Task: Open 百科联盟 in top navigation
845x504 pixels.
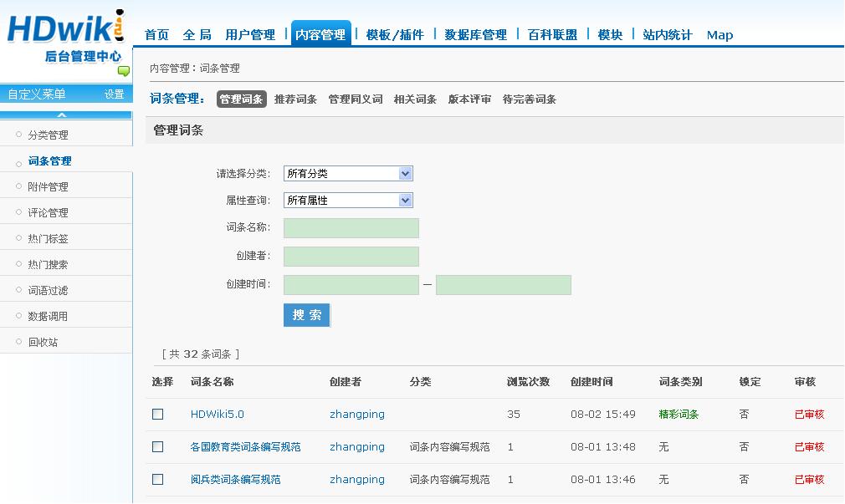Action: [x=552, y=35]
